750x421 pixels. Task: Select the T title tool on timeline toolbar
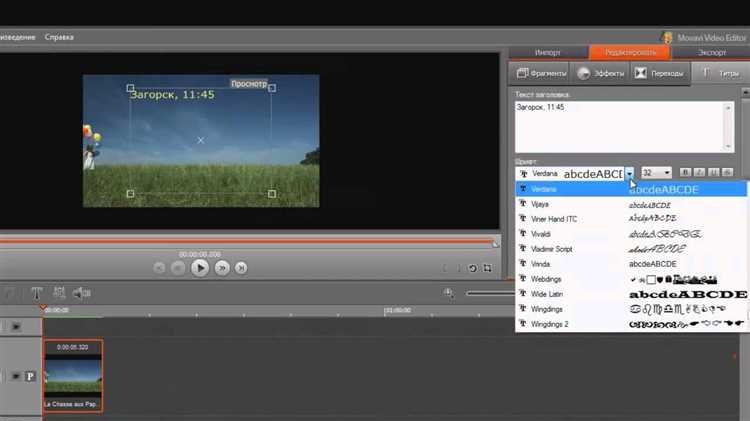(x=37, y=293)
